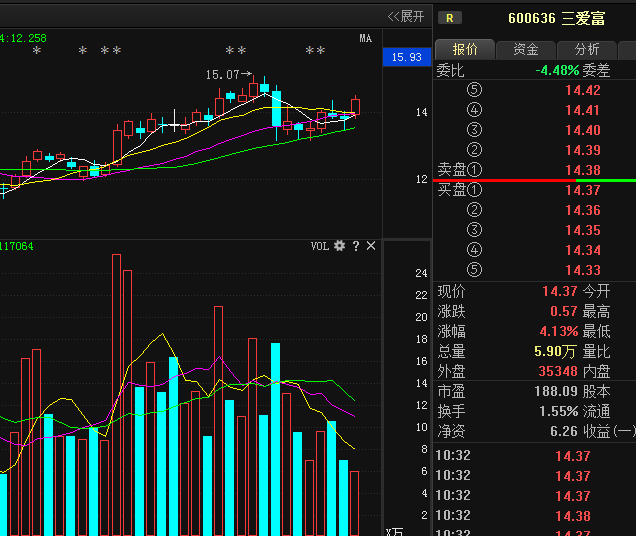Click the 委比 value -4.48%
This screenshot has width=636, height=536.
tap(557, 70)
